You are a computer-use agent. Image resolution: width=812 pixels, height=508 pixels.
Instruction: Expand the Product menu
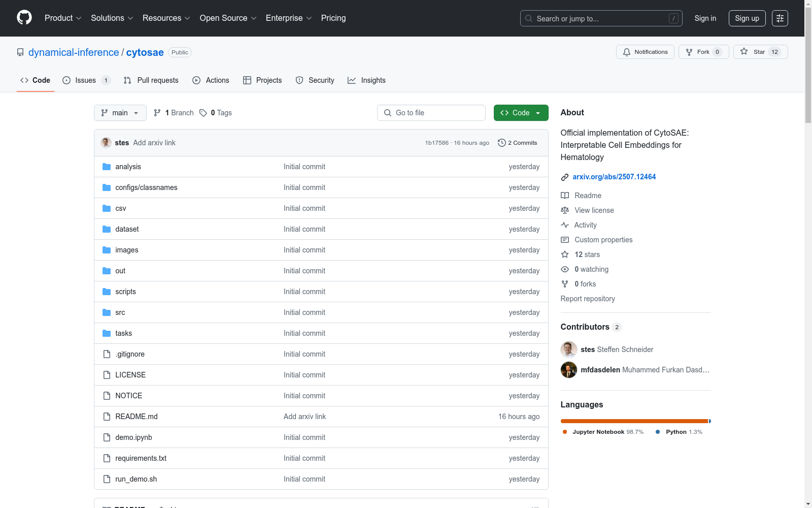[63, 18]
